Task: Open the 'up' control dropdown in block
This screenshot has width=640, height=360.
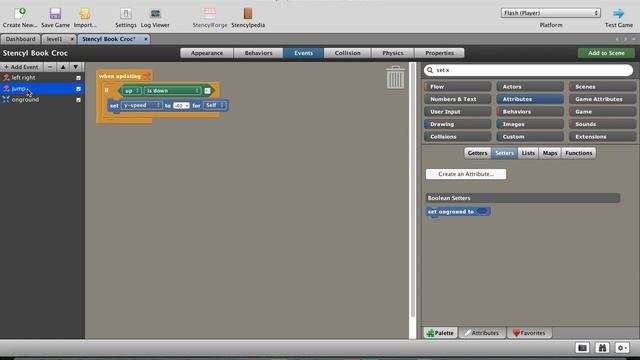Action: click(132, 91)
